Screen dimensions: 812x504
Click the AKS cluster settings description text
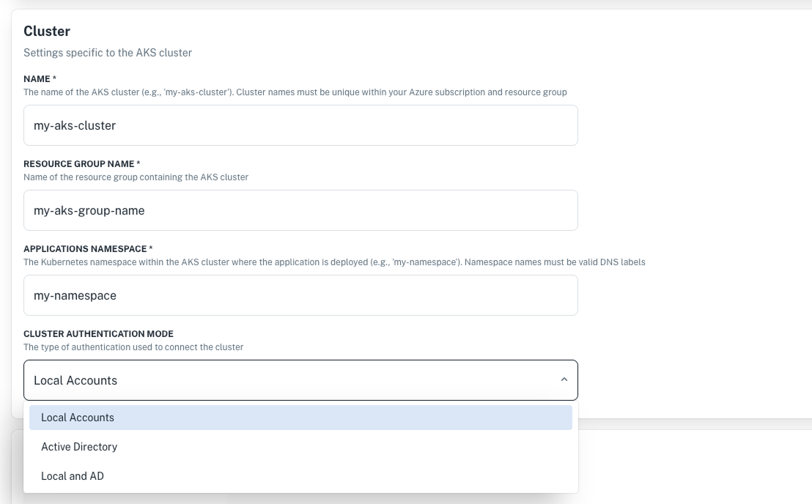107,52
